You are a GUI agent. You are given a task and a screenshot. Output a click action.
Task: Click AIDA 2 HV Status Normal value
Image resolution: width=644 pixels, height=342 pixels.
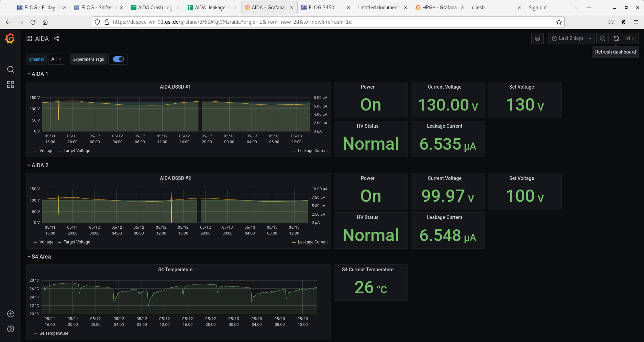[371, 235]
